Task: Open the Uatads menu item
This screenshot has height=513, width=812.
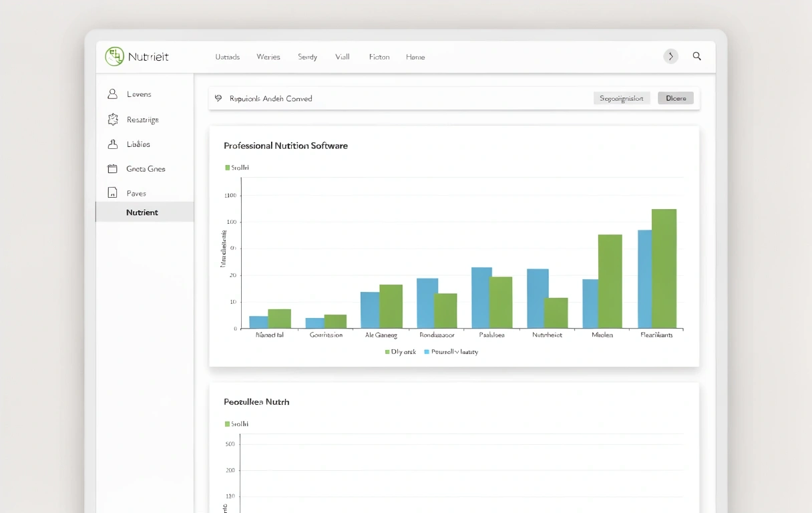Action: coord(227,57)
